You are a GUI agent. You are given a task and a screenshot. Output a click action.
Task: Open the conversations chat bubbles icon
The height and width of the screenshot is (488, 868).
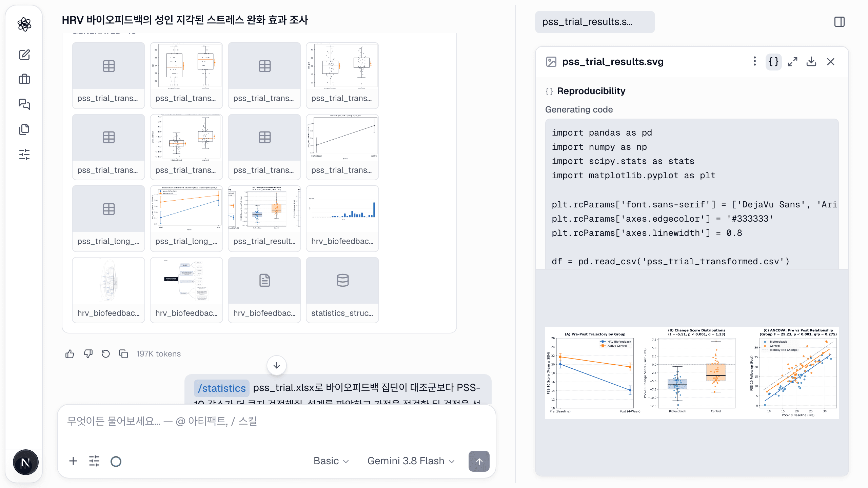point(24,104)
